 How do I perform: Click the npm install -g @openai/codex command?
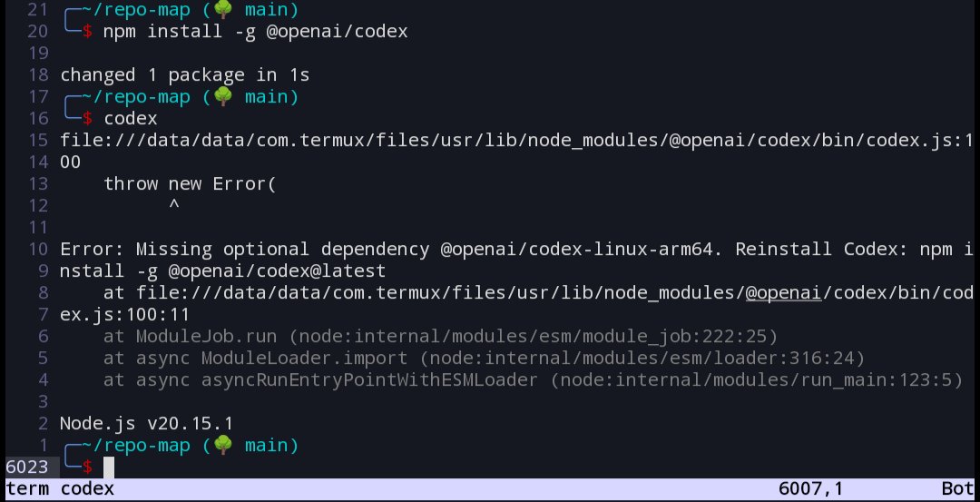tap(256, 31)
